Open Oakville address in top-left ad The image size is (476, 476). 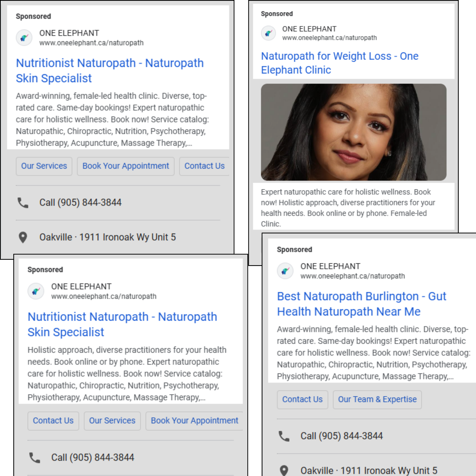coord(108,237)
